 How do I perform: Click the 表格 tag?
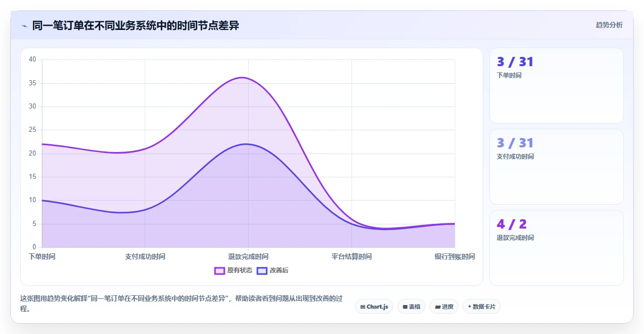412,307
